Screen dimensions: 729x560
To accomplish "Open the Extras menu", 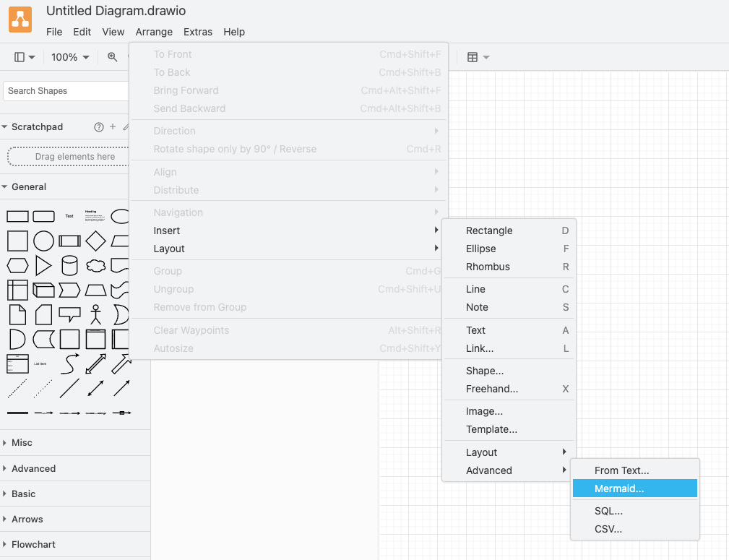I will point(197,32).
